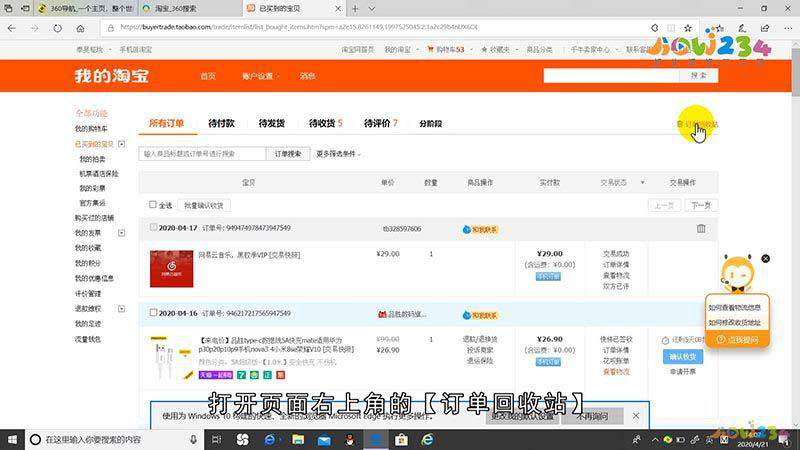The image size is (800, 450).
Task: Click 首页 in the orange header
Action: pyautogui.click(x=208, y=76)
